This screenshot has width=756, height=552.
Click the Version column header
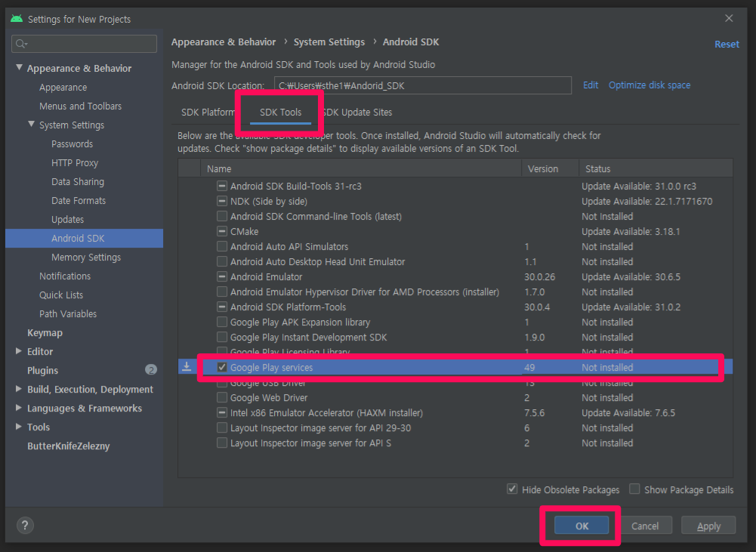click(x=550, y=168)
